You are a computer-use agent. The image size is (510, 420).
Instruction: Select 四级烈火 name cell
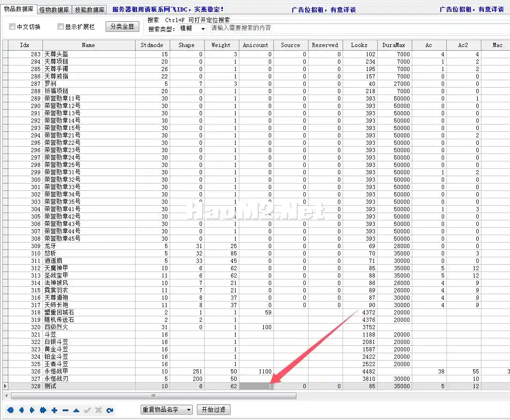pyautogui.click(x=89, y=327)
